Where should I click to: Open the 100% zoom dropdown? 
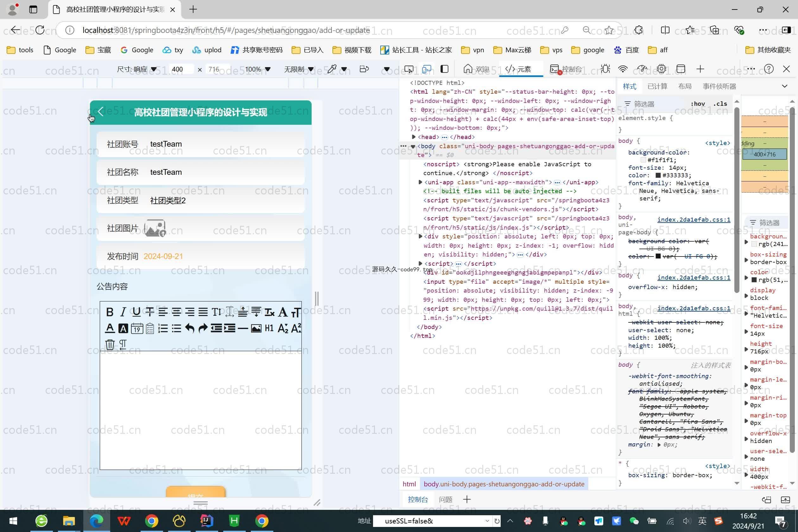(x=257, y=69)
